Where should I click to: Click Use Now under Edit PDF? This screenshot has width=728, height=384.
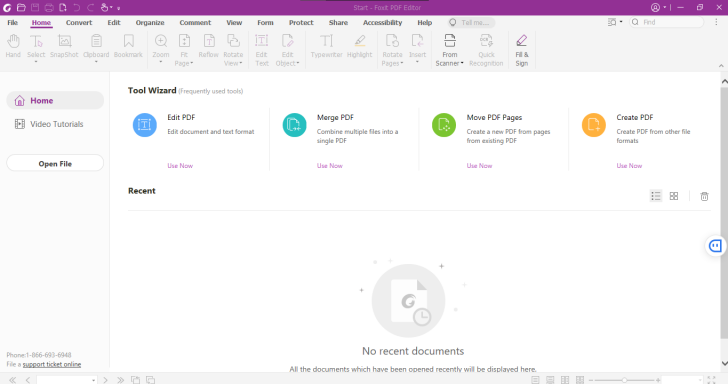click(180, 166)
